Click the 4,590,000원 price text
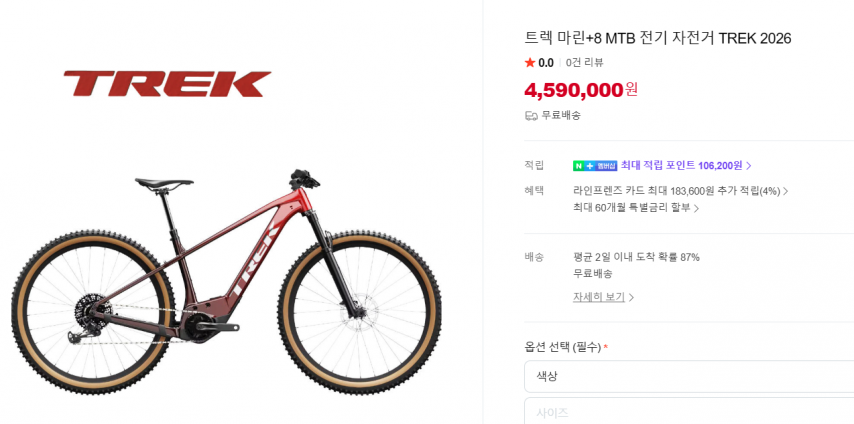Screen dimensions: 854x424 (581, 89)
